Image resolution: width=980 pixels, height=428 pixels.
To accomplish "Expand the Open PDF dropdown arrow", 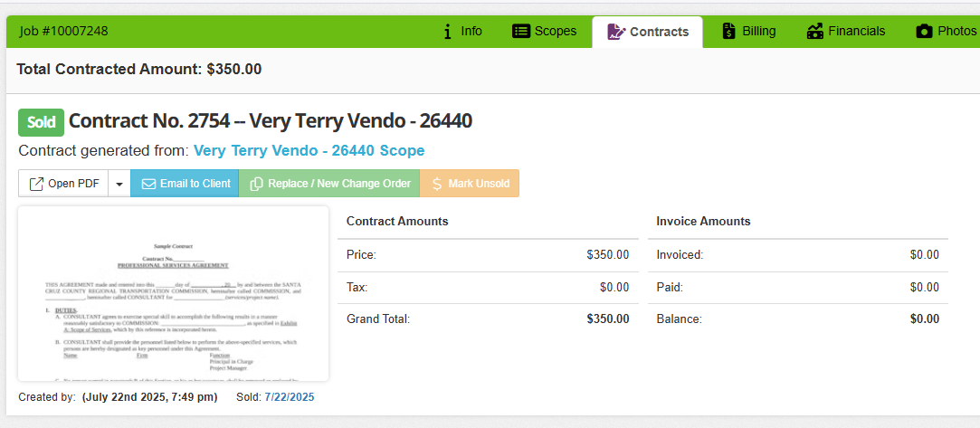I will tap(119, 184).
